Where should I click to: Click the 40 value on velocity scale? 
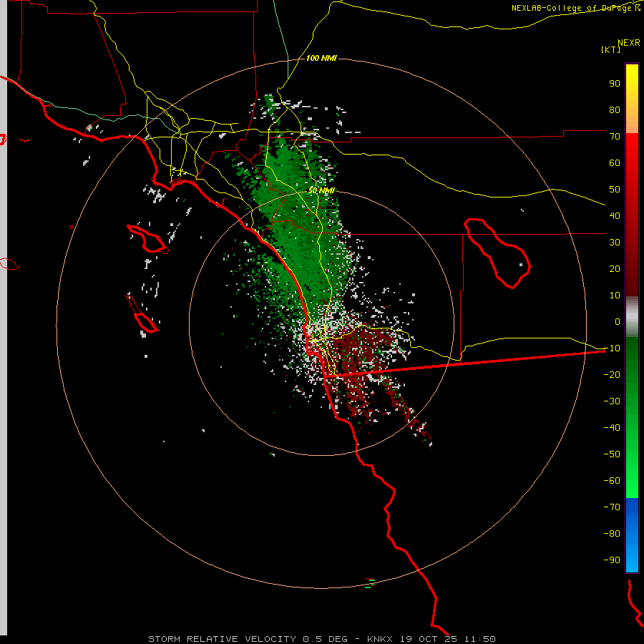615,216
